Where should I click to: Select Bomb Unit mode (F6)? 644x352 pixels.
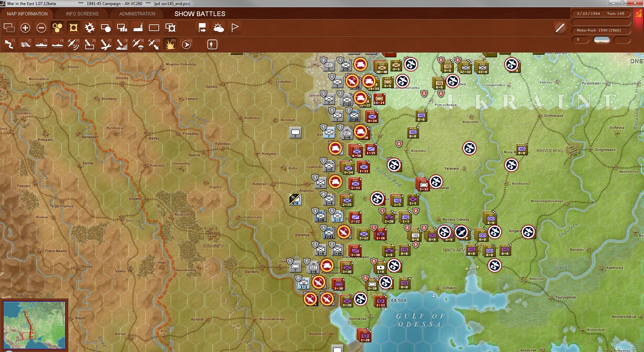point(90,44)
